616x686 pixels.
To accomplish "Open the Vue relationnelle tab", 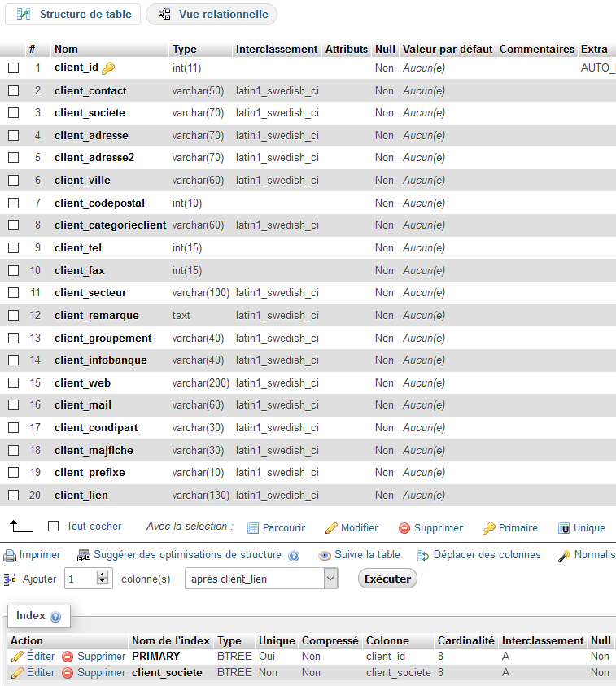I will coord(212,15).
